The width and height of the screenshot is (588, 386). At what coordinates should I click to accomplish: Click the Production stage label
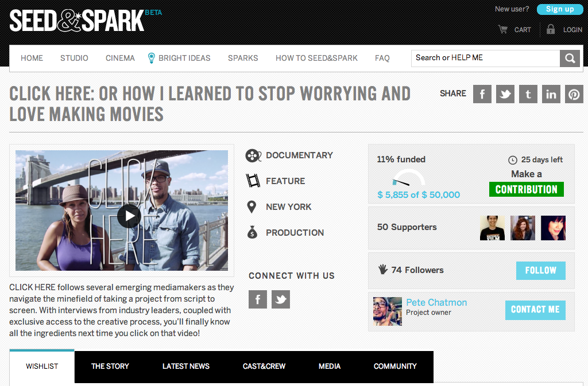[295, 233]
